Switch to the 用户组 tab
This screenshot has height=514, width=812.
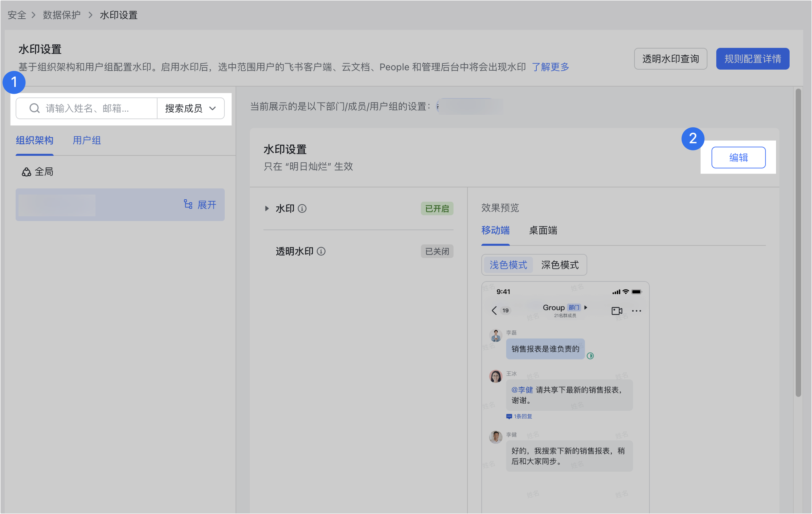(x=87, y=140)
